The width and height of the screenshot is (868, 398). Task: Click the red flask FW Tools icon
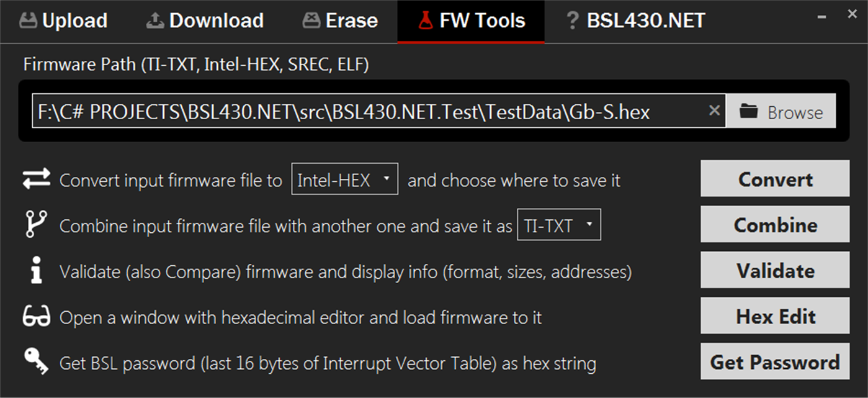[x=425, y=21]
